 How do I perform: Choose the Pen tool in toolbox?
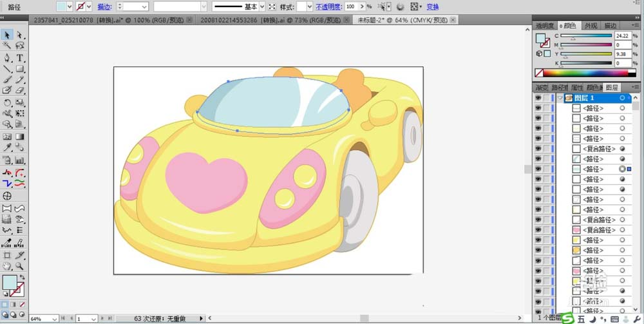7,58
